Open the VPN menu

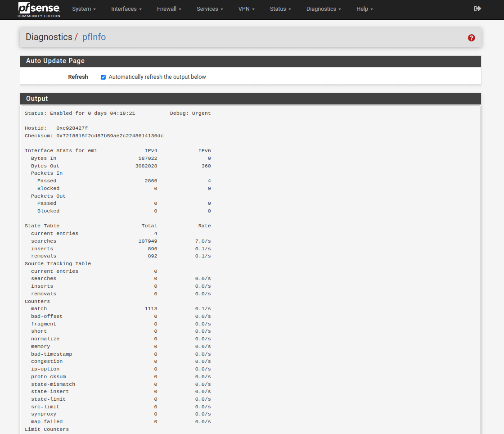(x=246, y=9)
